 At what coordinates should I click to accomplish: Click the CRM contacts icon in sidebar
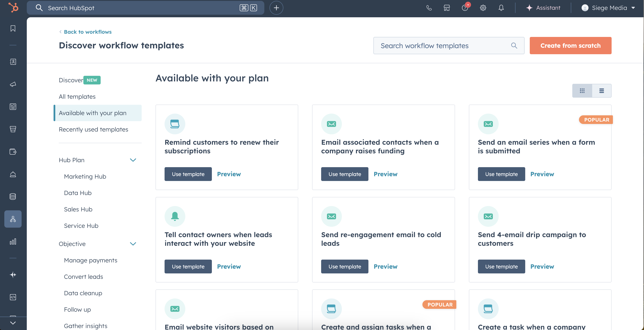13,62
